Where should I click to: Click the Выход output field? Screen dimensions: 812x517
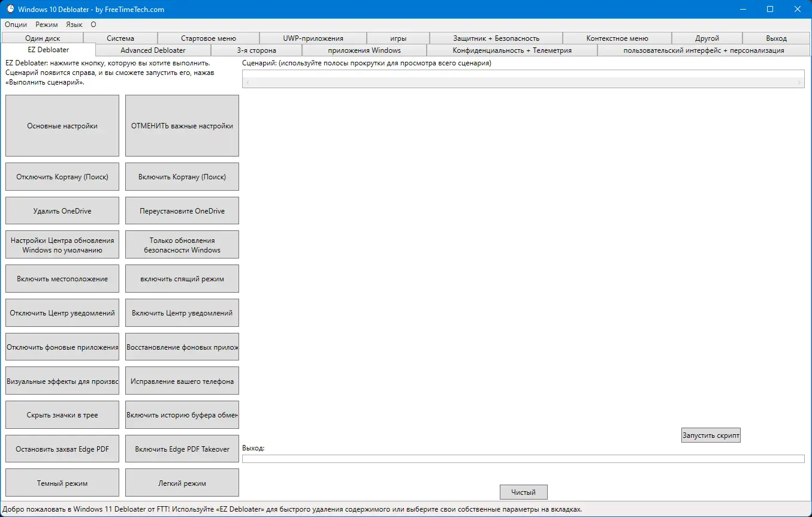523,459
